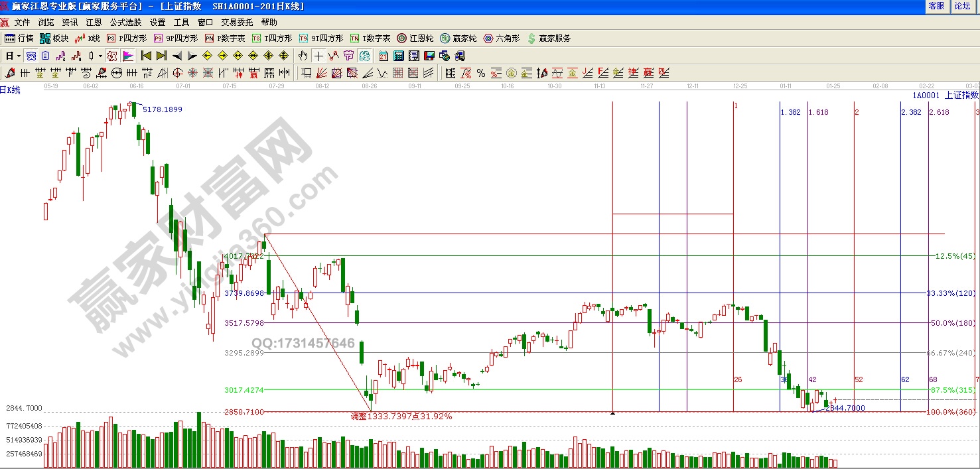Open the T数字表 number table
The width and height of the screenshot is (980, 469).
[x=370, y=38]
